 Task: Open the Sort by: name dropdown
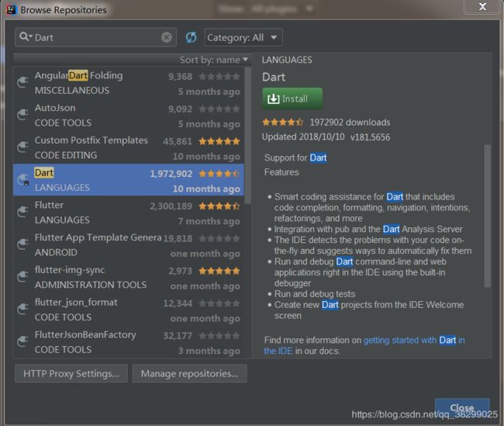coord(214,60)
